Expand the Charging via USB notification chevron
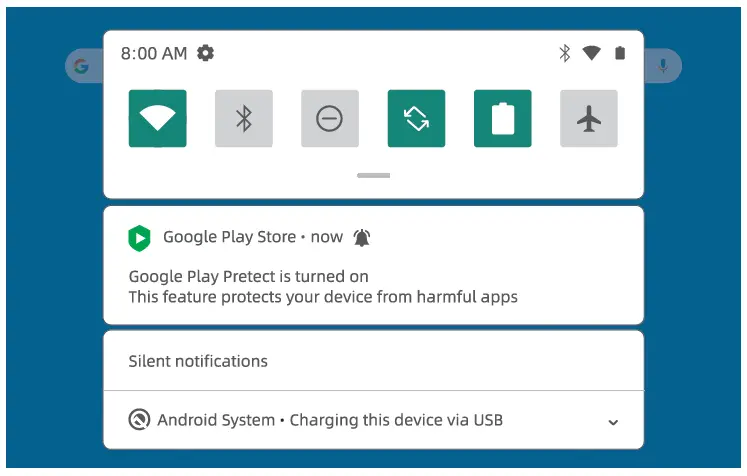This screenshot has height=476, width=747. click(613, 422)
